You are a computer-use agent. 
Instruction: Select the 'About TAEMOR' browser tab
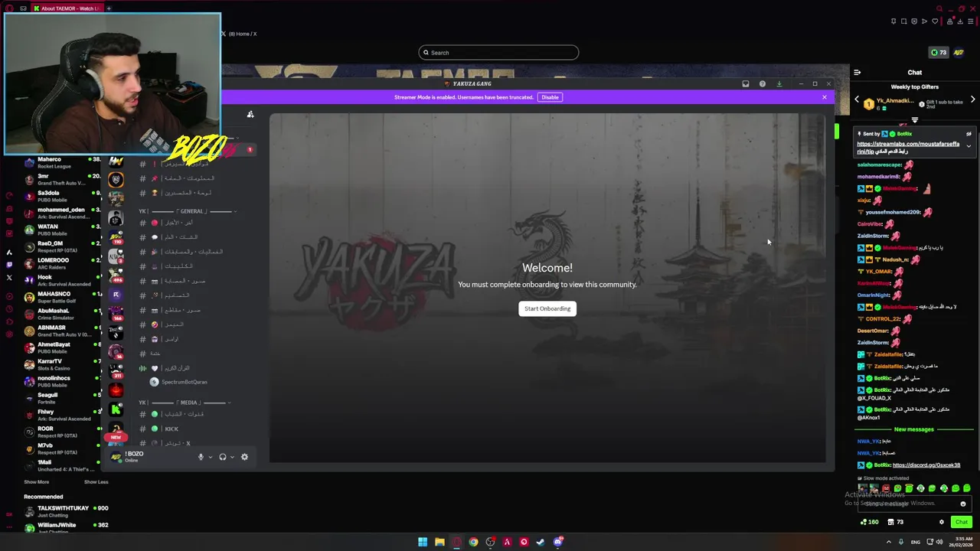pos(67,8)
